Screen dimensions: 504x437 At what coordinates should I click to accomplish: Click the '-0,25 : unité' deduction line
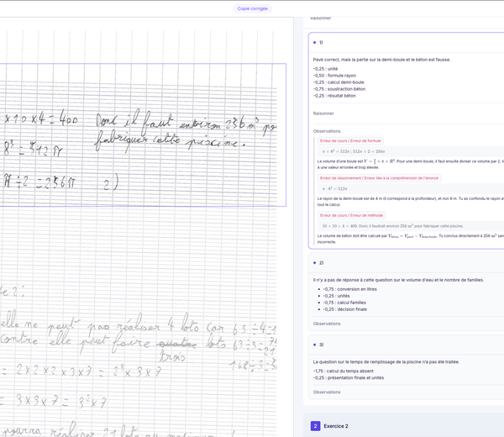pyautogui.click(x=325, y=69)
